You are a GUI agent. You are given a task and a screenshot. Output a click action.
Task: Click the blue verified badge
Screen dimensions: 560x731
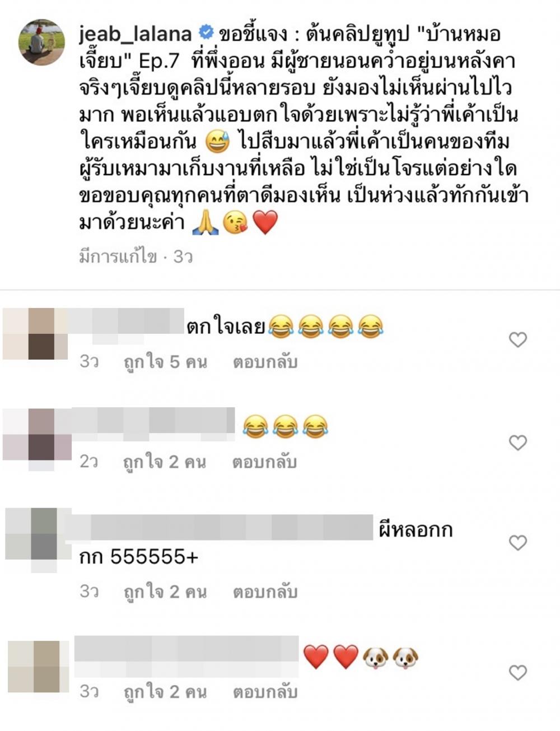pyautogui.click(x=206, y=33)
